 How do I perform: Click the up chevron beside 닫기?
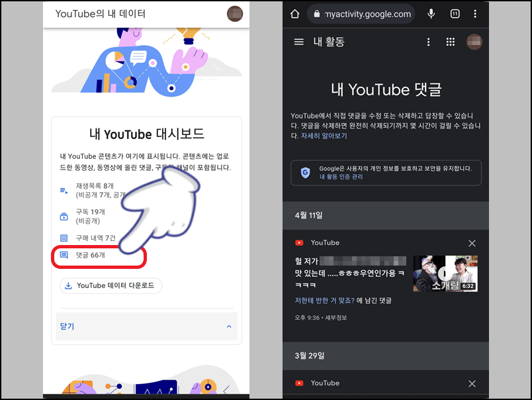click(x=229, y=326)
